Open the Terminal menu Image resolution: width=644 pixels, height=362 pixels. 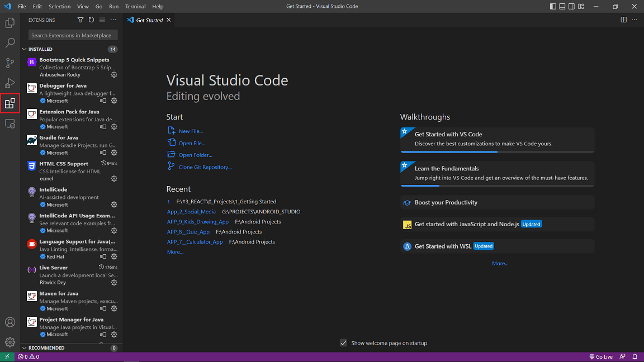[135, 6]
